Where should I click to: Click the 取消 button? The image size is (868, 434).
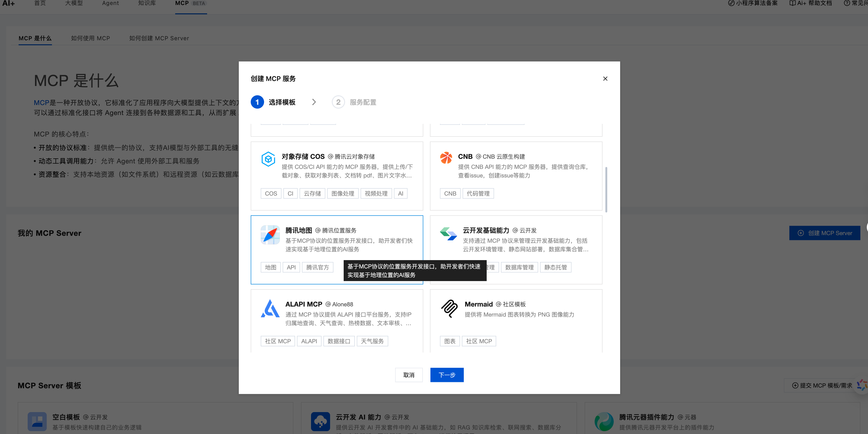click(408, 375)
